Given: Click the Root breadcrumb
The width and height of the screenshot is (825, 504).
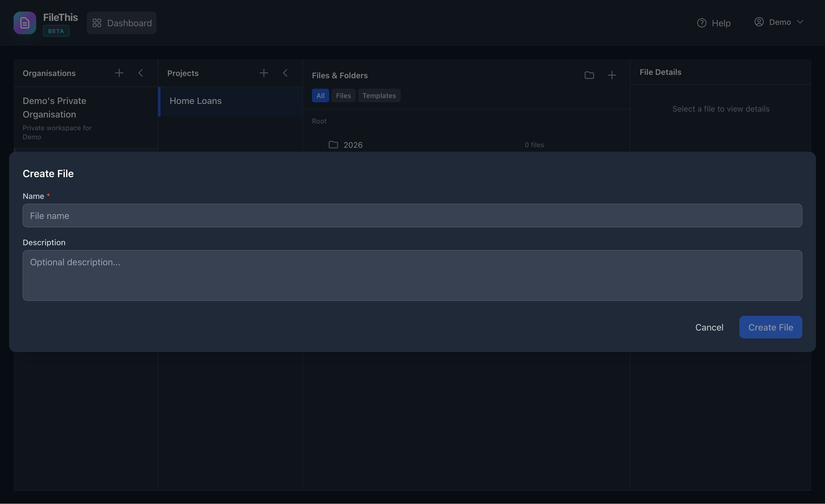Looking at the screenshot, I should click(319, 121).
